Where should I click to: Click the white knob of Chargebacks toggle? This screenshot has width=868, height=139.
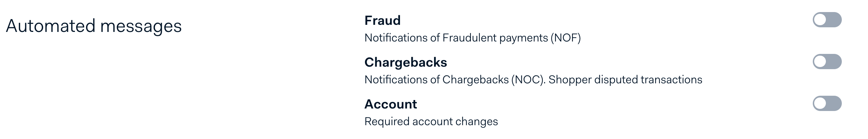(820, 62)
